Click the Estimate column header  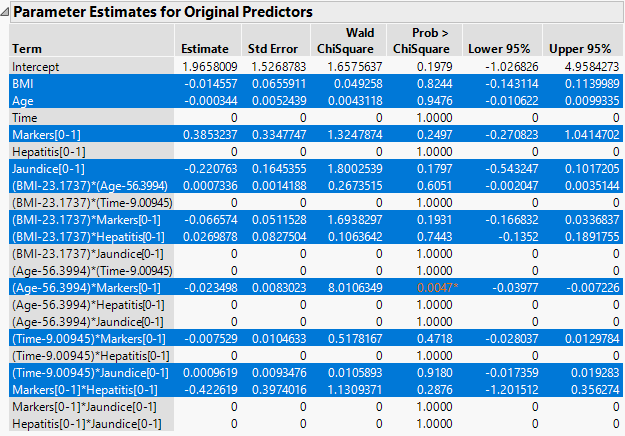pos(205,49)
